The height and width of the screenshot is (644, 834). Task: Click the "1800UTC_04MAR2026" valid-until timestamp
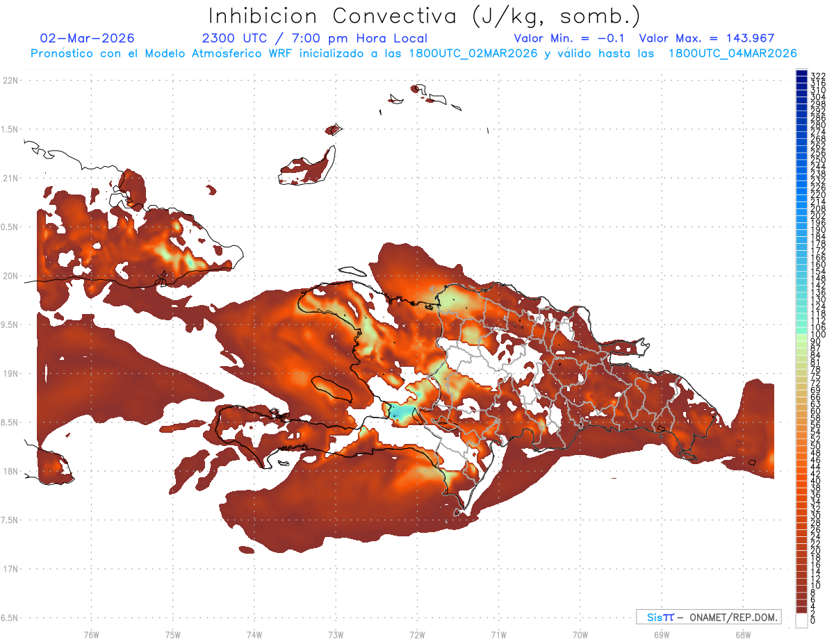[x=733, y=53]
